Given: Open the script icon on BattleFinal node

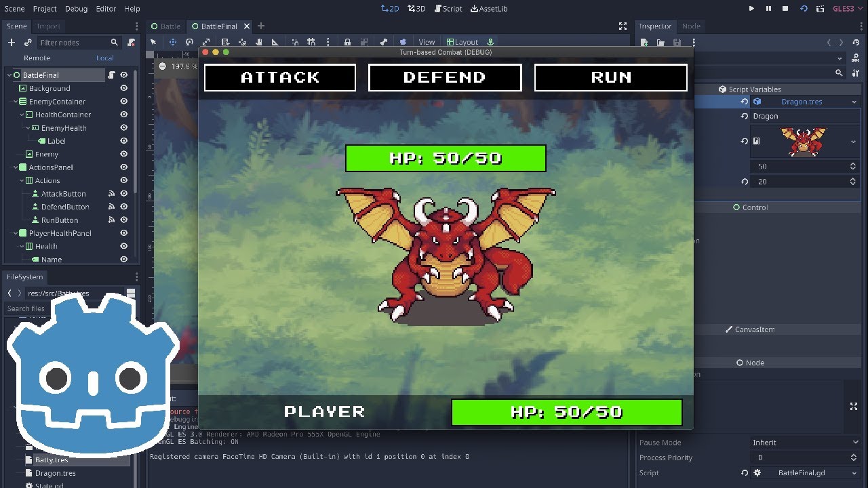Looking at the screenshot, I should (x=111, y=75).
